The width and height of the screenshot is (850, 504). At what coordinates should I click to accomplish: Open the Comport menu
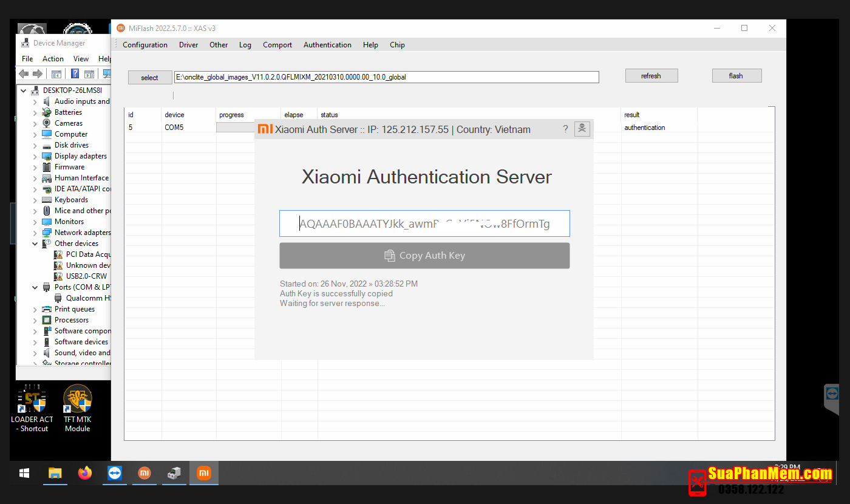tap(277, 45)
